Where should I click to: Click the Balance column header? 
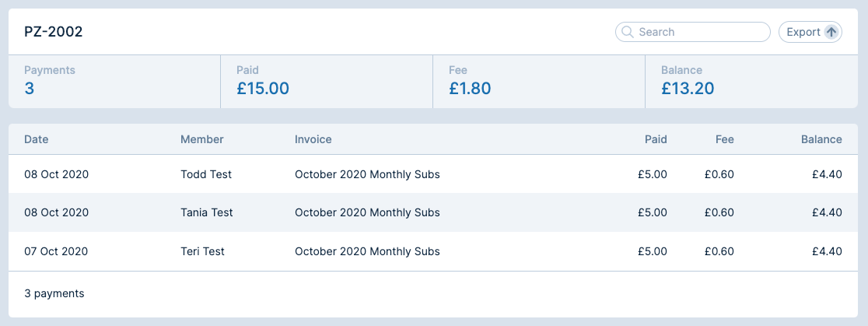pyautogui.click(x=821, y=139)
